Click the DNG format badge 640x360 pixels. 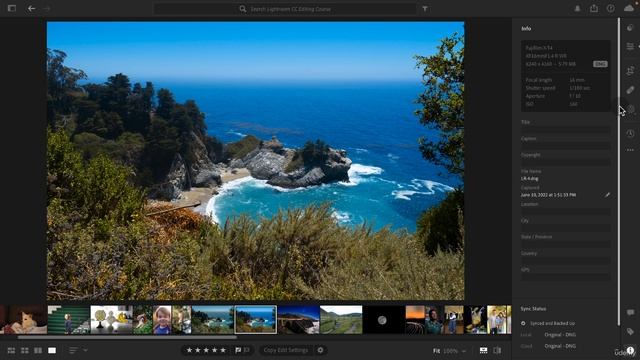click(x=600, y=64)
